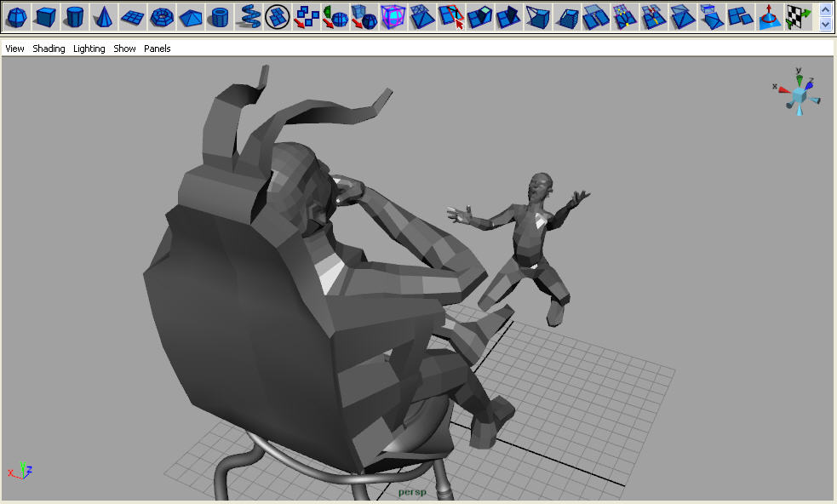This screenshot has height=504, width=837.
Task: Open the Lighting menu
Action: (89, 49)
